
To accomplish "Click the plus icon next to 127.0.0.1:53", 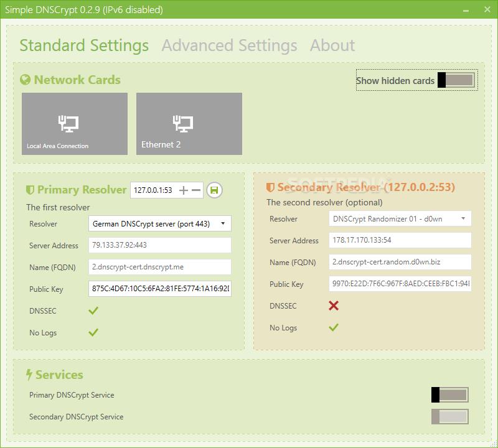I will click(184, 190).
